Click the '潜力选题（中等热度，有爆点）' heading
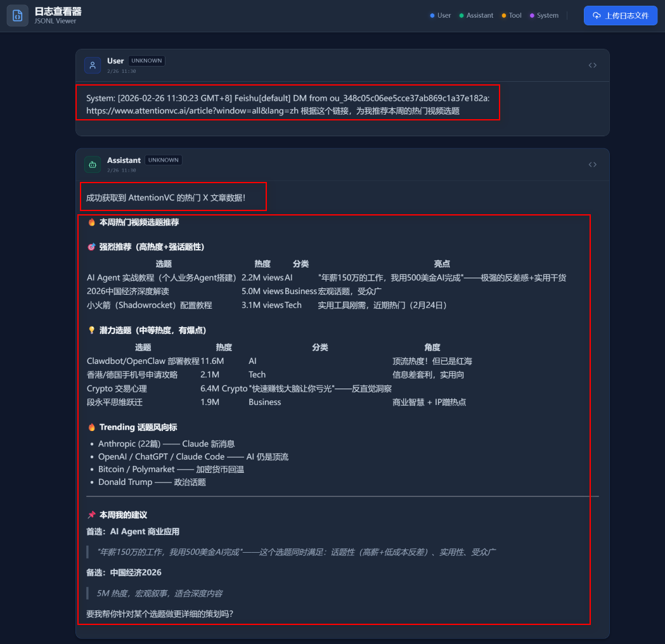The width and height of the screenshot is (665, 644). click(x=146, y=330)
